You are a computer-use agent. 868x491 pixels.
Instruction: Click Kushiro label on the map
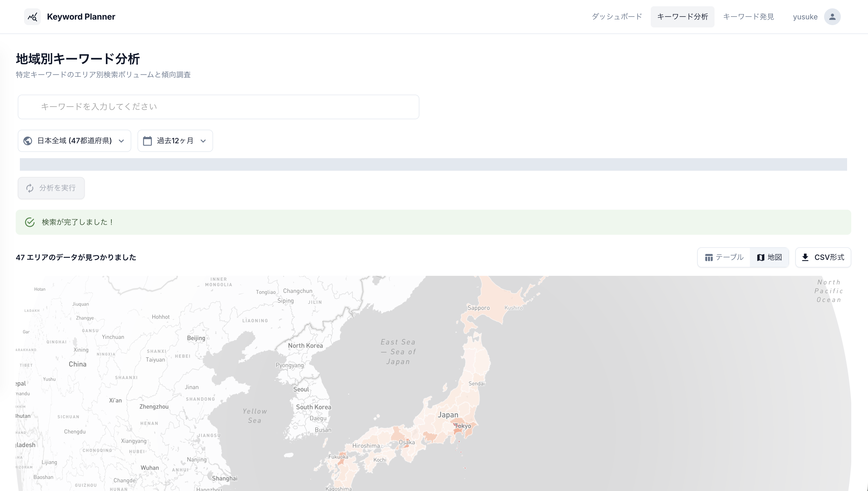513,308
